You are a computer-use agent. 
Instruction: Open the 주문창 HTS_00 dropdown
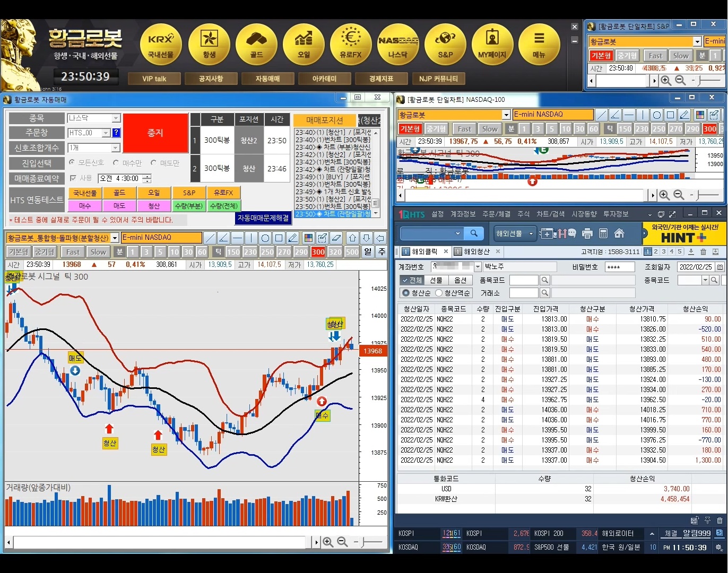[x=106, y=133]
